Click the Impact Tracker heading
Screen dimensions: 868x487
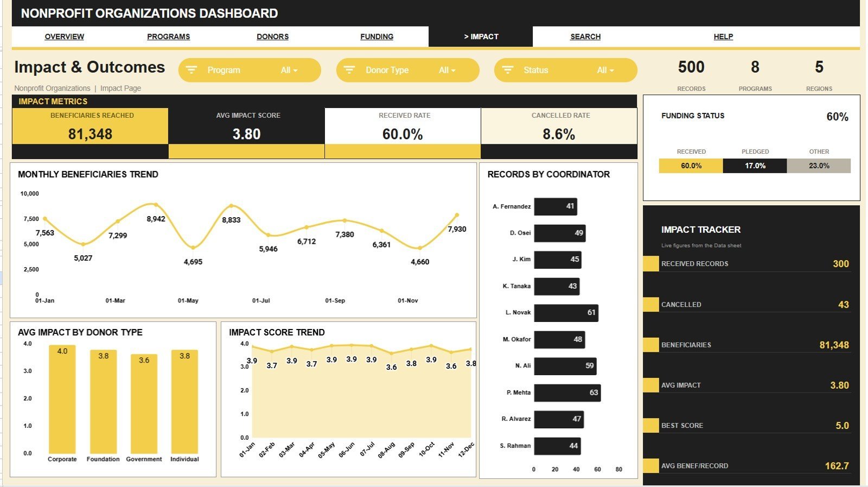pos(701,230)
